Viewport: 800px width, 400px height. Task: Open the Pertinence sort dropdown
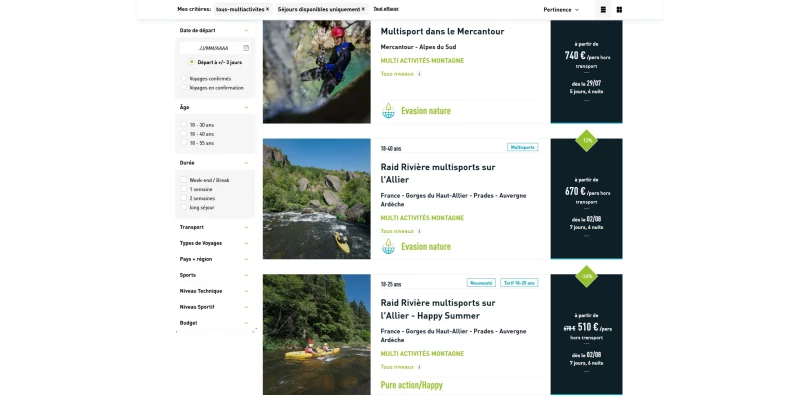click(x=561, y=10)
